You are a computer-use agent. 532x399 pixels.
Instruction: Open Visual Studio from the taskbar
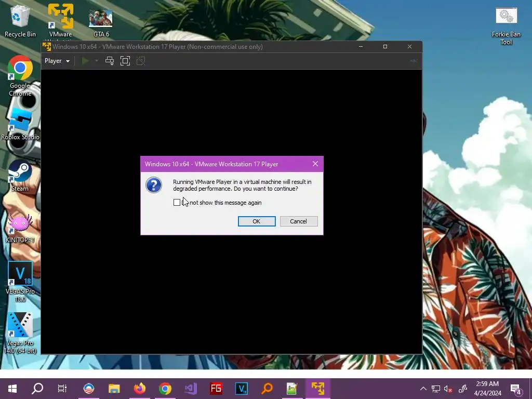[191, 389]
